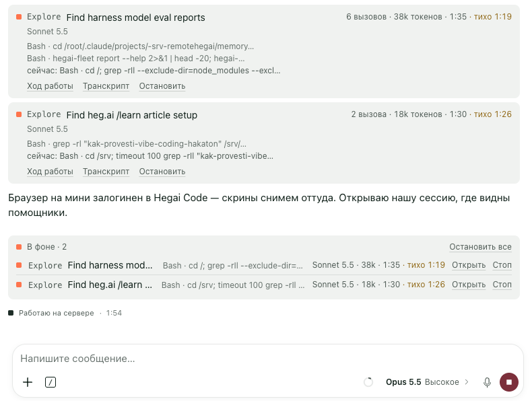Viewport: 532px width, 401px height.
Task: Open Opus 5.5 Высокое model selector
Action: [427, 382]
